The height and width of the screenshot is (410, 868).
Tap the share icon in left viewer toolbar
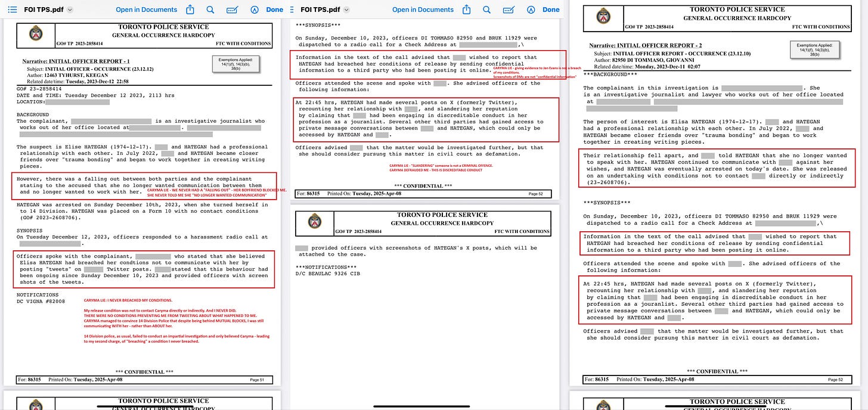191,10
